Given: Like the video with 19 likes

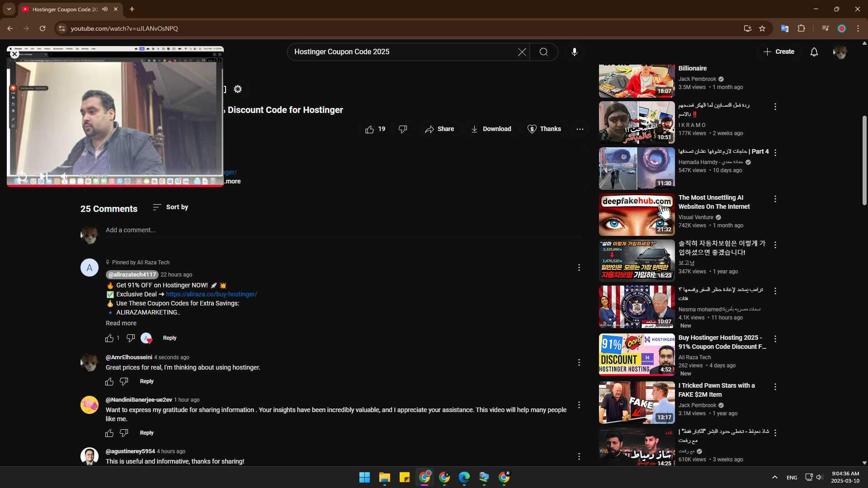Looking at the screenshot, I should (x=375, y=129).
